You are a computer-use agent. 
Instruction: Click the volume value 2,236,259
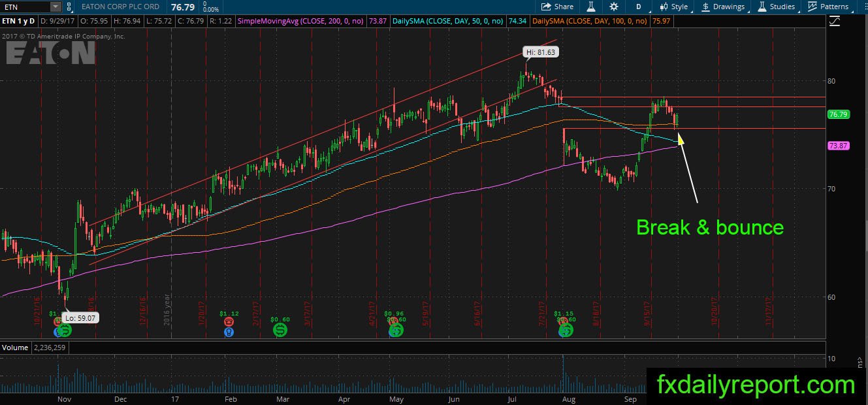tap(50, 348)
